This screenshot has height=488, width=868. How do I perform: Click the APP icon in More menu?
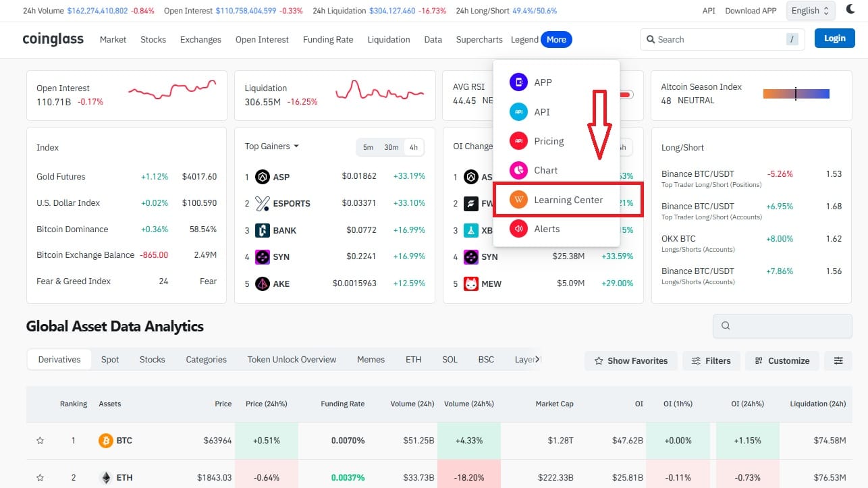pyautogui.click(x=519, y=82)
